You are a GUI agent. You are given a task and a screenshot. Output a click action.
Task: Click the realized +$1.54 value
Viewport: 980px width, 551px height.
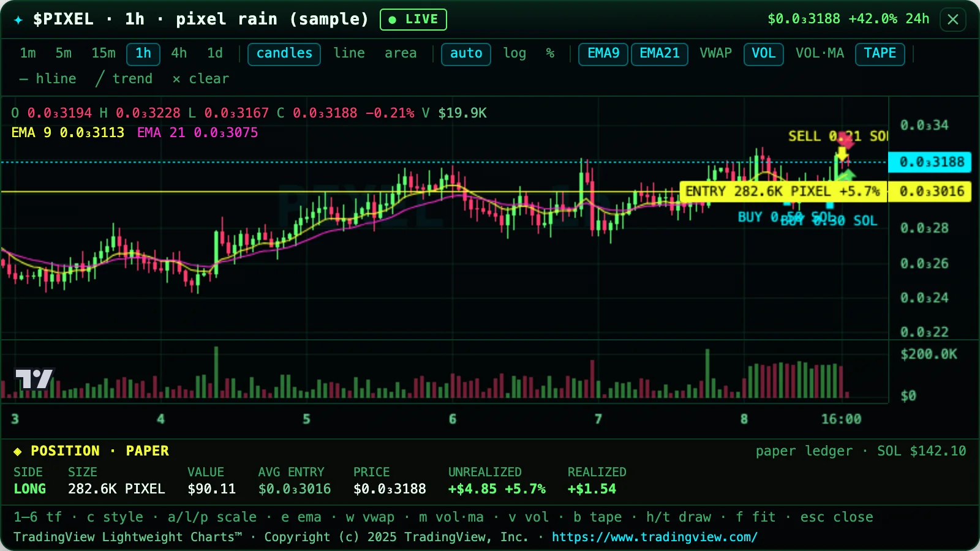click(592, 489)
